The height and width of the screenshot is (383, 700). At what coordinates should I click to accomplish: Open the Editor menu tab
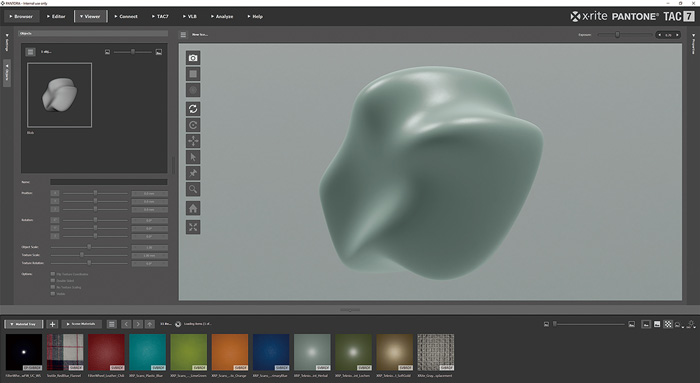[x=56, y=17]
